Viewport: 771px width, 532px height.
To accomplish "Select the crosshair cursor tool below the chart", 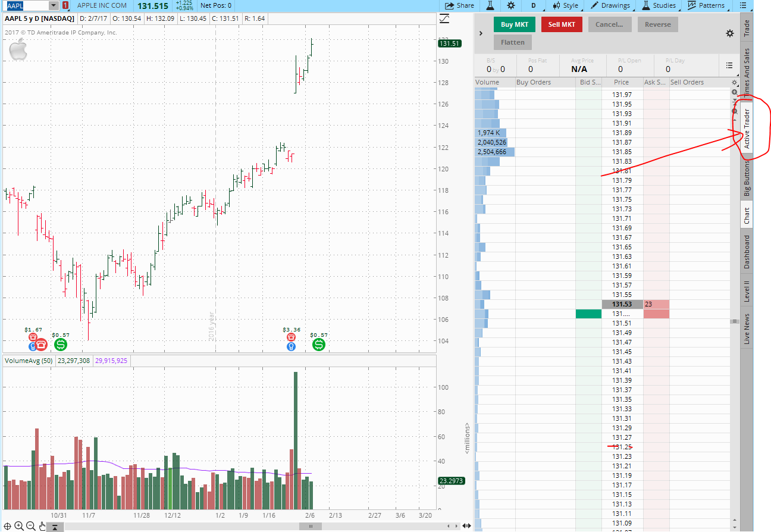I will (x=8, y=526).
